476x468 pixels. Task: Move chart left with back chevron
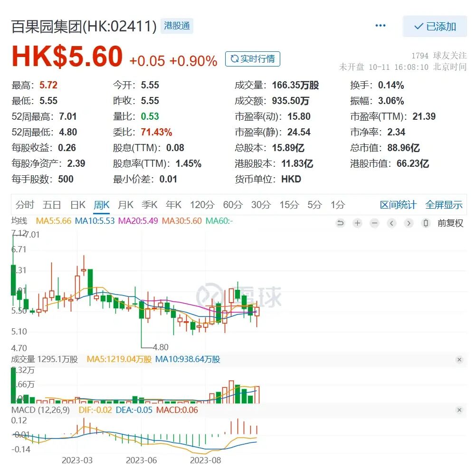click(391, 223)
